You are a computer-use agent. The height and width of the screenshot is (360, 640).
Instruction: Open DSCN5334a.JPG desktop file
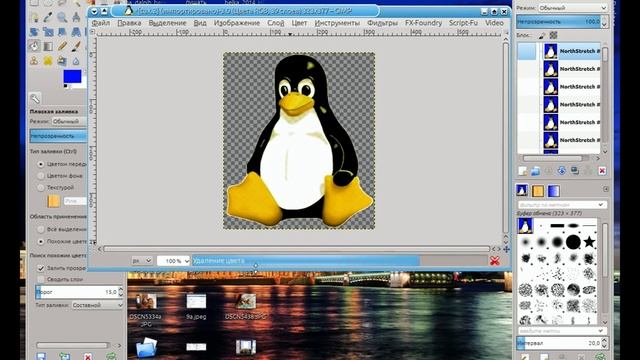146,309
